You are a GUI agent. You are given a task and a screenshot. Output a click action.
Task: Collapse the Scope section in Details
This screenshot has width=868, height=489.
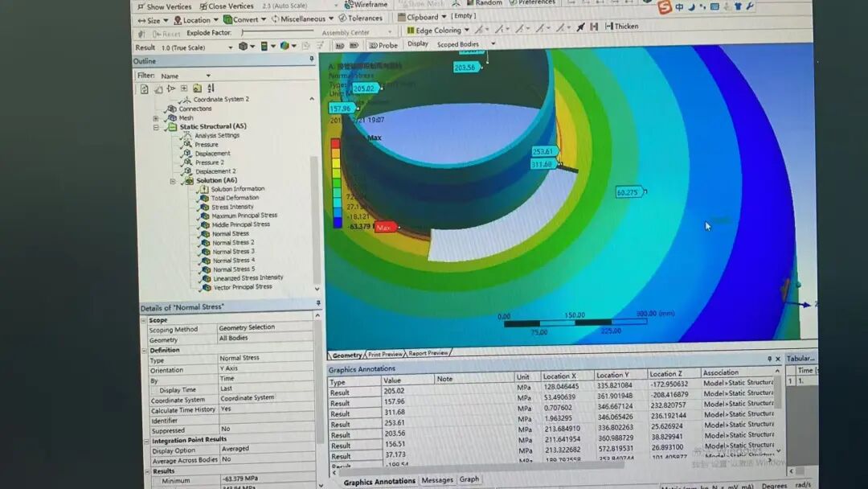pyautogui.click(x=143, y=321)
